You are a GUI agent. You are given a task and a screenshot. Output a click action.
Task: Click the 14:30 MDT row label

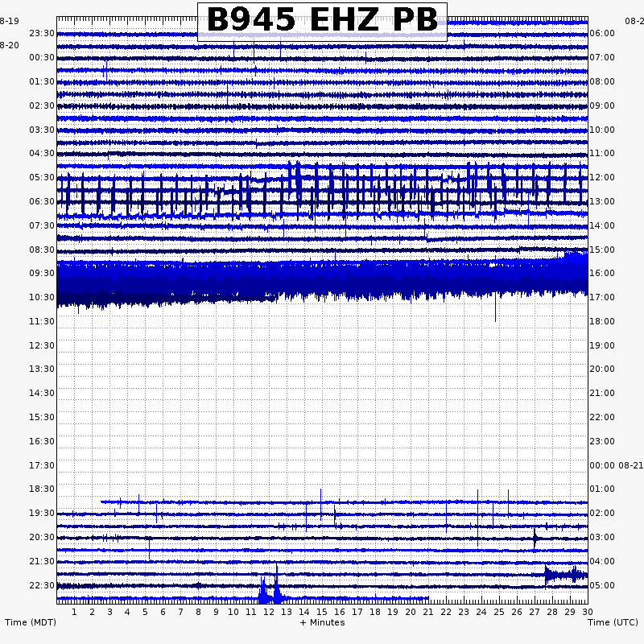42,393
